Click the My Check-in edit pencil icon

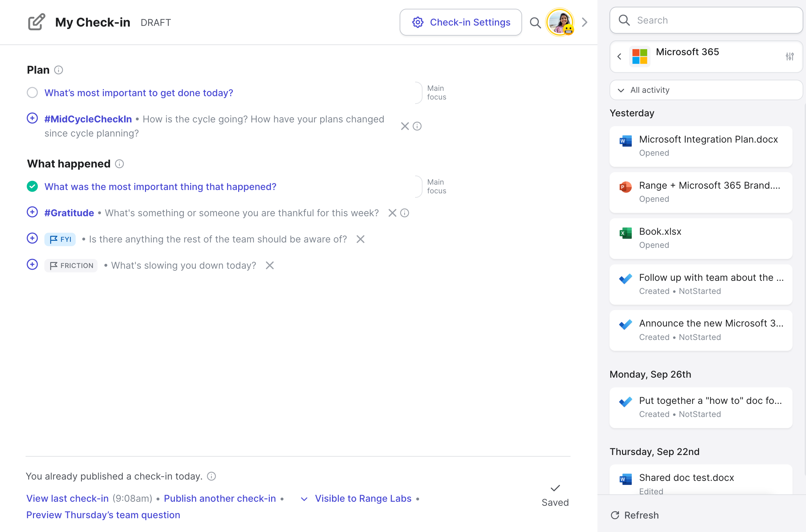(x=36, y=22)
